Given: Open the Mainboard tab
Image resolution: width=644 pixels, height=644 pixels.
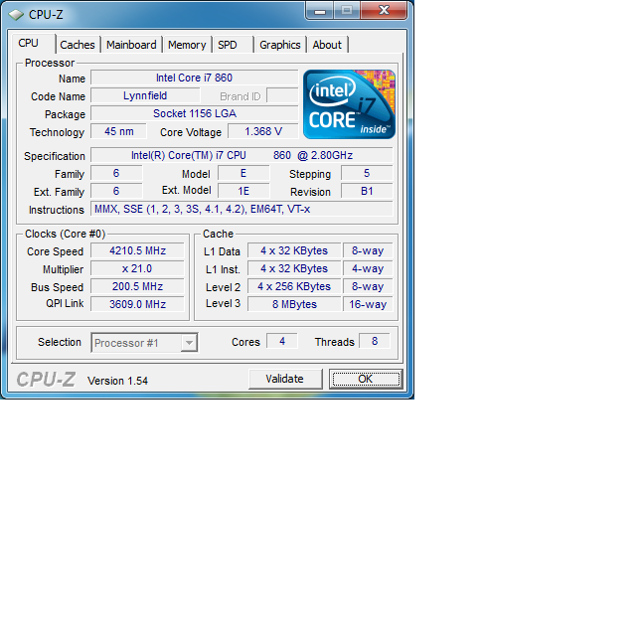Looking at the screenshot, I should (131, 45).
